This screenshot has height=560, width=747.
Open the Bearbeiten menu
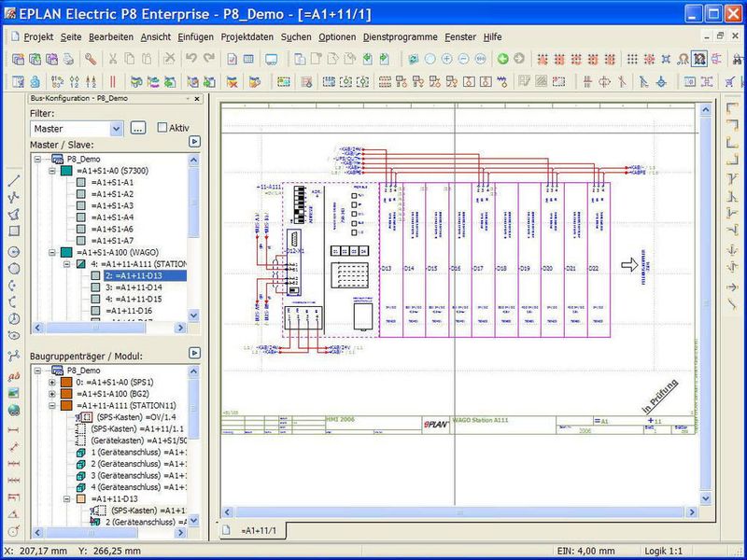point(111,37)
